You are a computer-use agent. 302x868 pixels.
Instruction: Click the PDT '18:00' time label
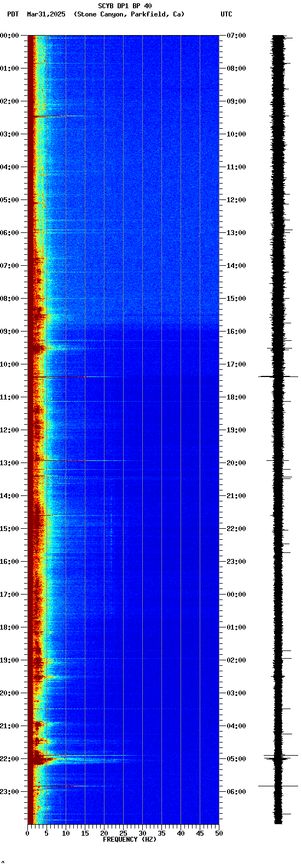(x=9, y=627)
